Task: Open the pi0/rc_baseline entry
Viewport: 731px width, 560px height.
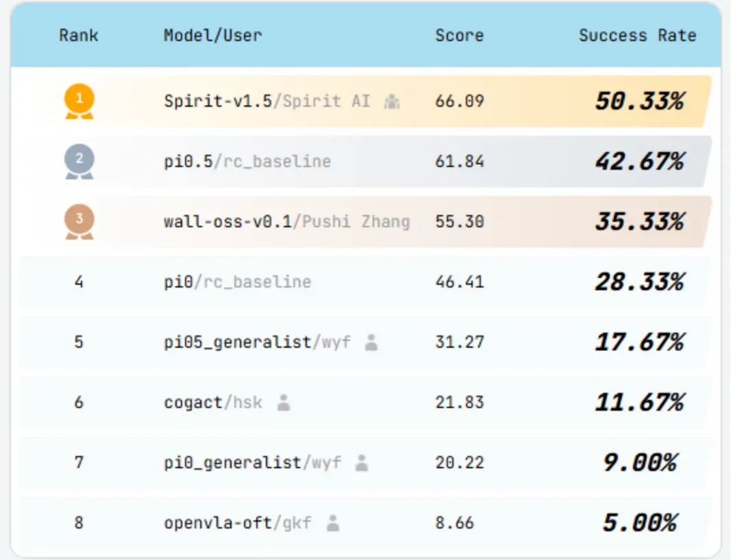Action: coord(237,282)
